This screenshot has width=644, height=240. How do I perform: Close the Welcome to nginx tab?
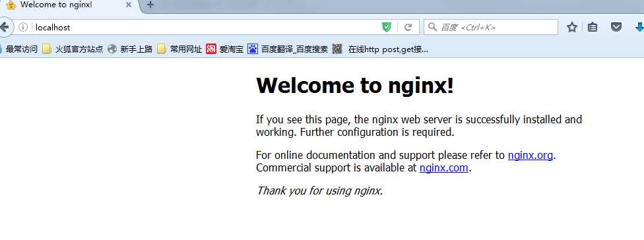coord(129,5)
